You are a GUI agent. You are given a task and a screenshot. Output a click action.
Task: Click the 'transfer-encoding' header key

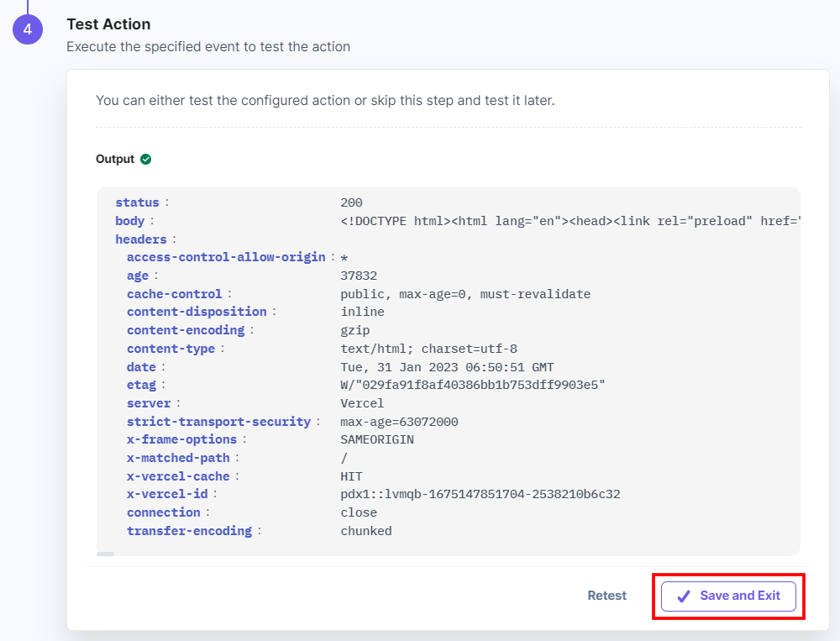[189, 531]
